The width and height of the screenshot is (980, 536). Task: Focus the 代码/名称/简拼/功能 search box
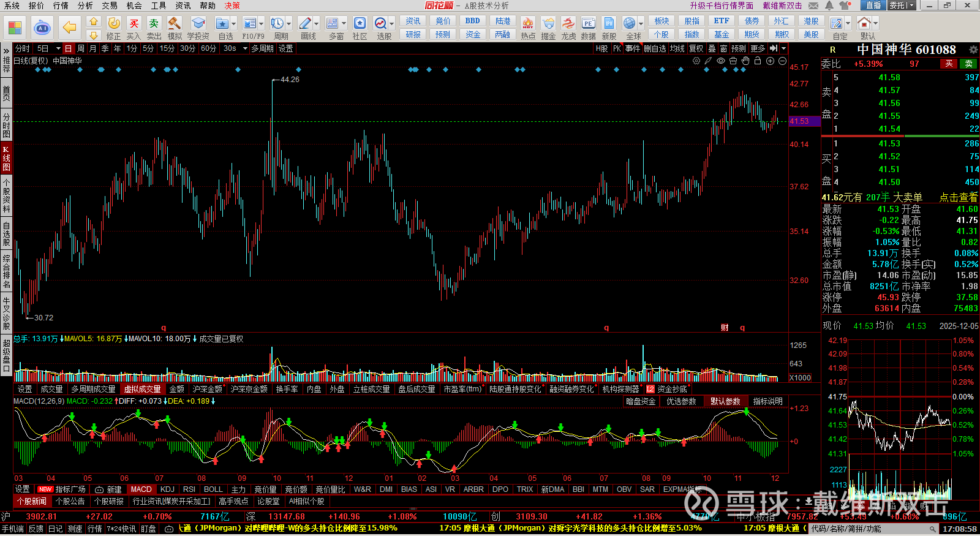tap(872, 529)
